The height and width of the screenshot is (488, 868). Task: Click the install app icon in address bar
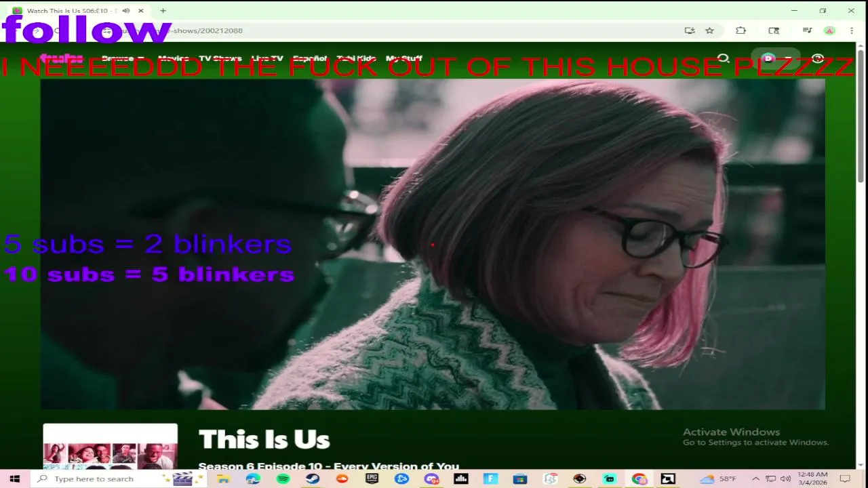[x=690, y=30]
